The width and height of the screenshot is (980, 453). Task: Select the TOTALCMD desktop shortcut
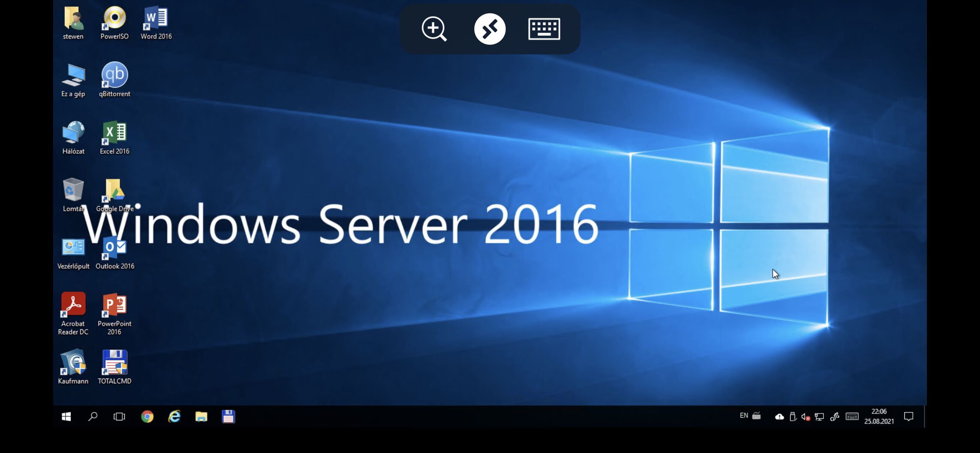coord(115,367)
